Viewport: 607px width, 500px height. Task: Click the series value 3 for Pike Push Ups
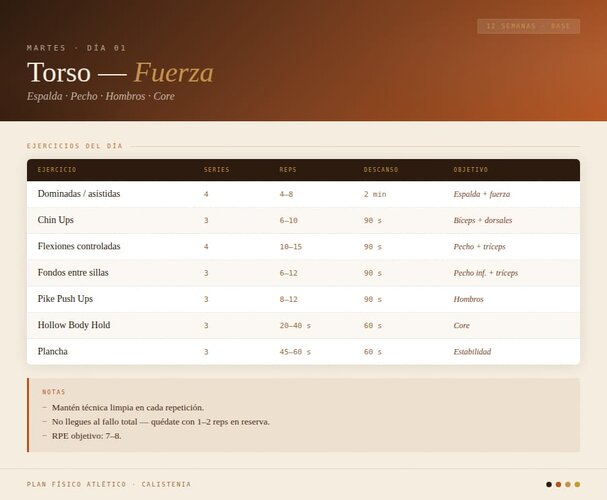click(206, 300)
